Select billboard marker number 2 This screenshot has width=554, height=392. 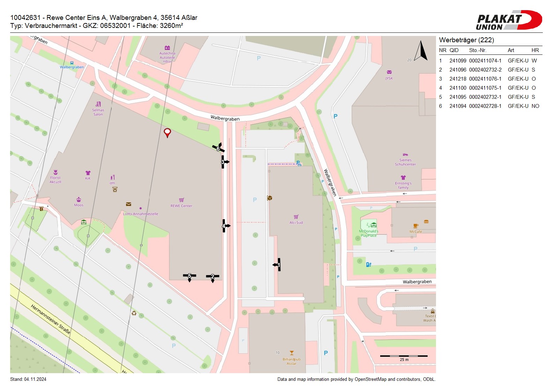(212, 277)
